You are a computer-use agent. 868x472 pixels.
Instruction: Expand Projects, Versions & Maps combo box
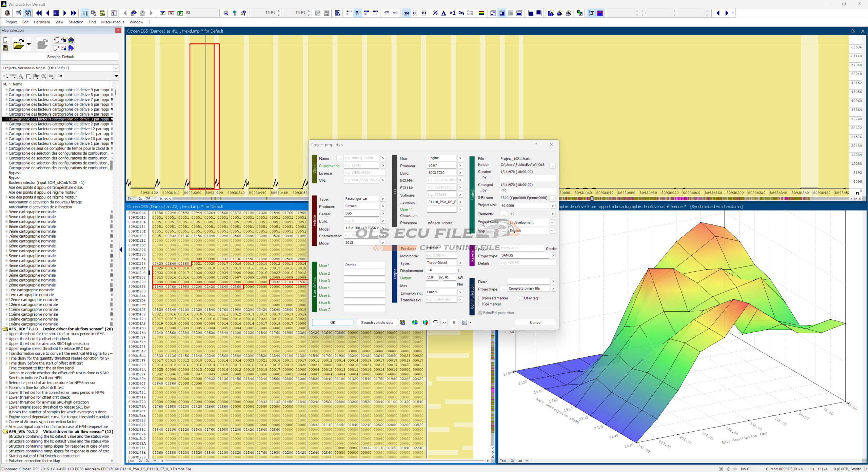[x=116, y=68]
